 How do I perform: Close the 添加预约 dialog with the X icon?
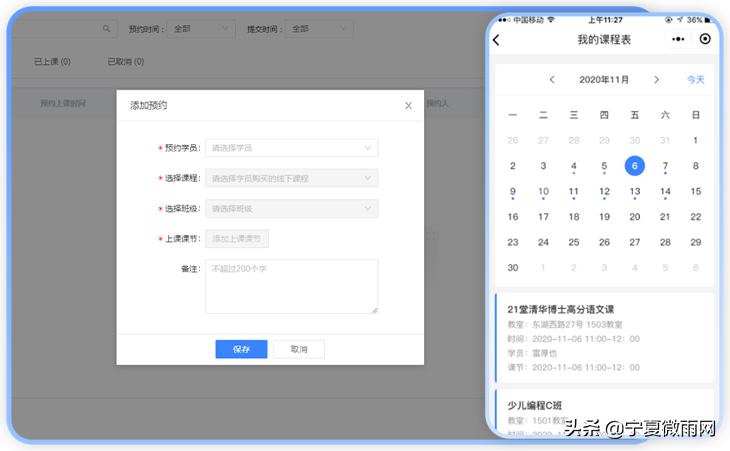click(408, 106)
